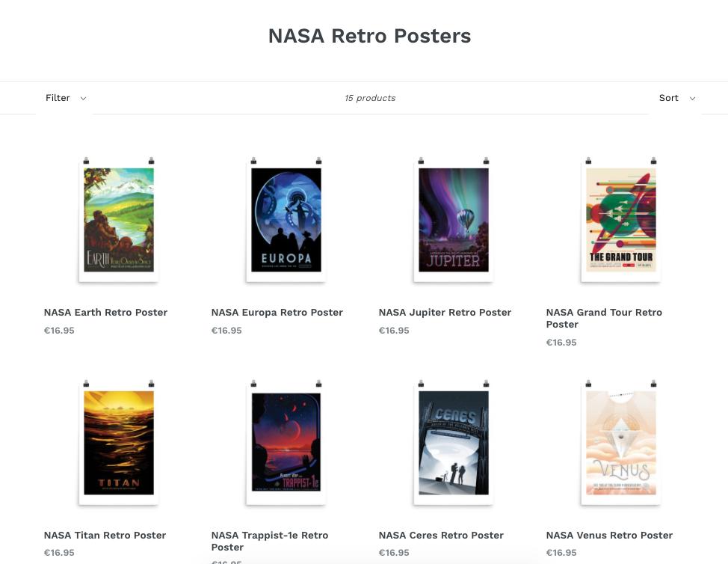Click the €16.95 price under Ceres poster
The image size is (728, 564).
click(x=394, y=552)
